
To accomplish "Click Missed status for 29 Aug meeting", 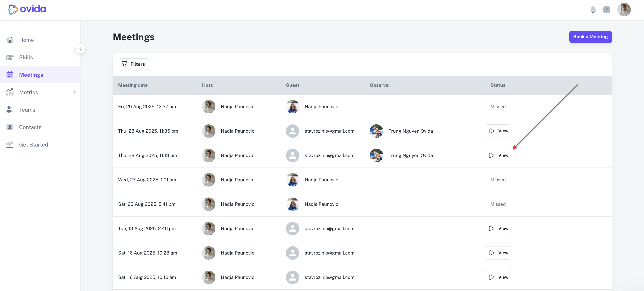I will pyautogui.click(x=498, y=107).
